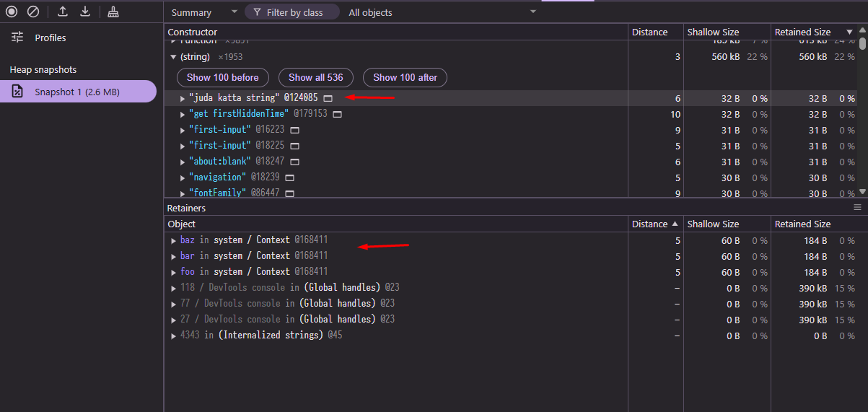Select 77 / DevTools console retainer row
This screenshot has height=412, width=868.
click(516, 304)
